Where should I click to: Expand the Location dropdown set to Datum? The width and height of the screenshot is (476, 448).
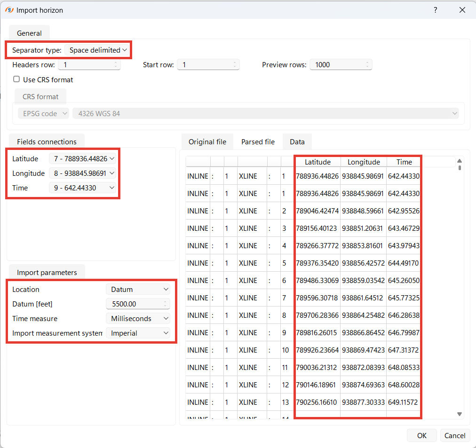tap(138, 290)
